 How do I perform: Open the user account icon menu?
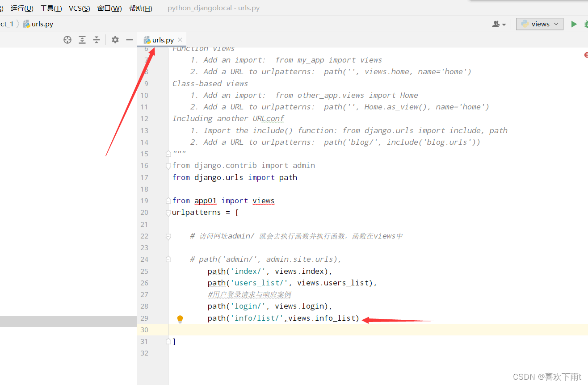(499, 24)
